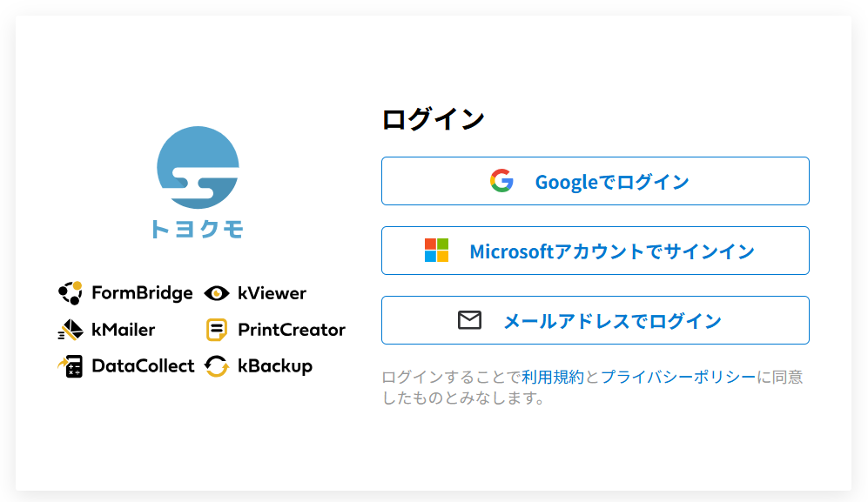Click the ログイン heading

click(x=433, y=119)
